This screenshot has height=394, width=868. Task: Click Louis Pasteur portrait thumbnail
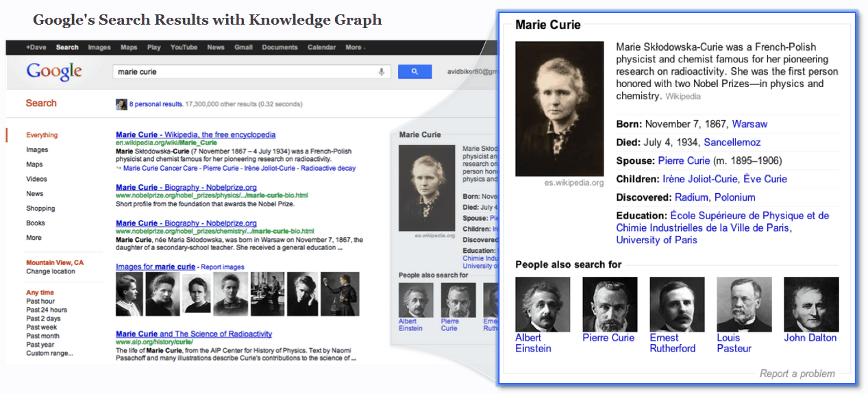point(743,304)
